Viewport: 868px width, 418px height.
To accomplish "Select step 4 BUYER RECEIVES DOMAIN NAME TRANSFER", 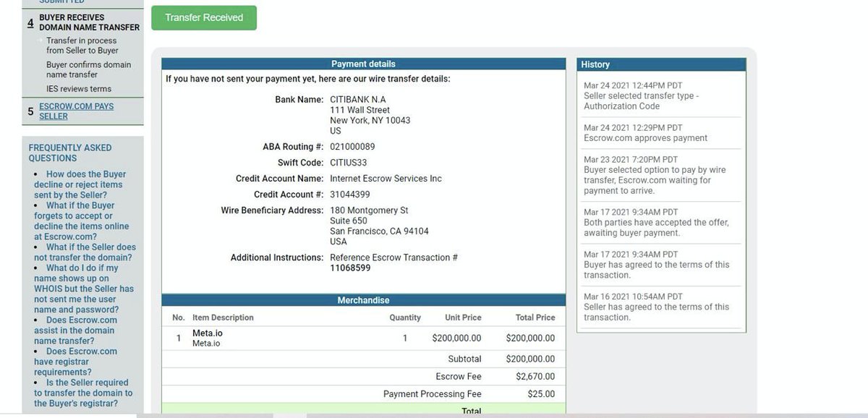I will coord(89,22).
